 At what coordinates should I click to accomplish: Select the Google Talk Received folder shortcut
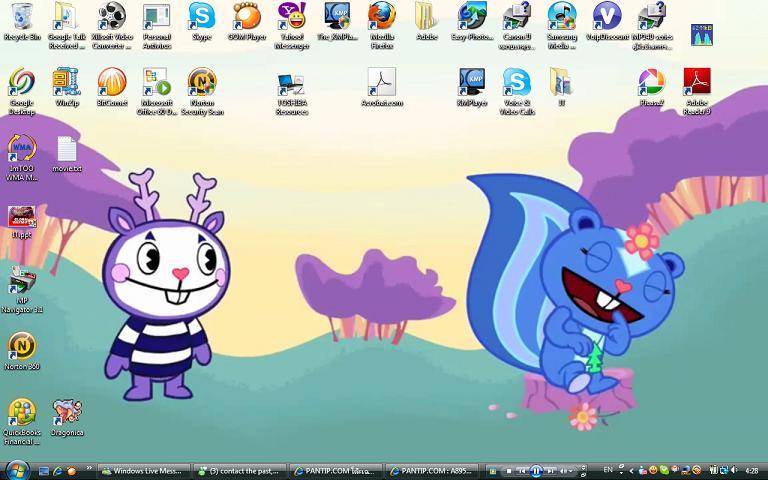[x=67, y=25]
